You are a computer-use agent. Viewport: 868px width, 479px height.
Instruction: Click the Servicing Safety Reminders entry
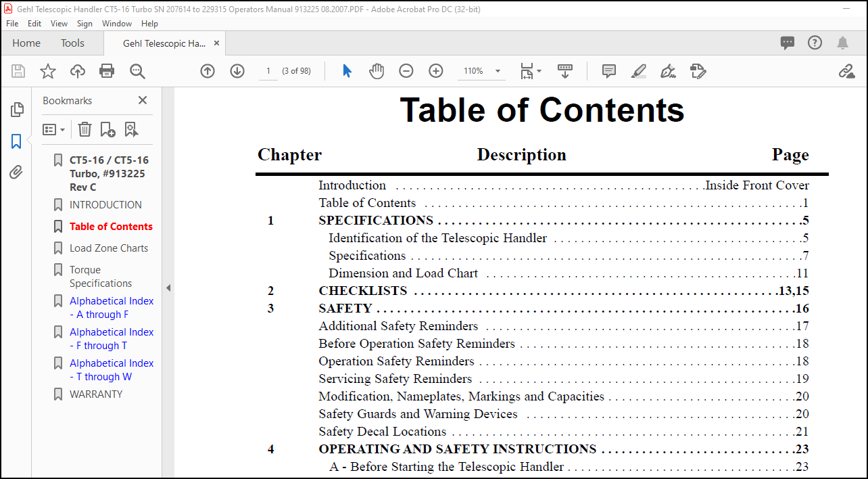click(395, 378)
